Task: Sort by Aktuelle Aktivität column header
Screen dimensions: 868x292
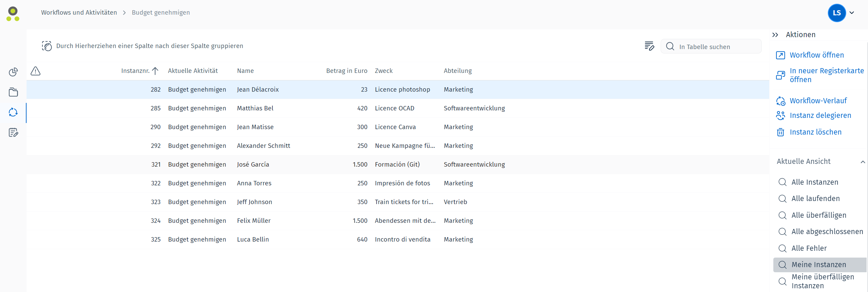Action: 193,71
